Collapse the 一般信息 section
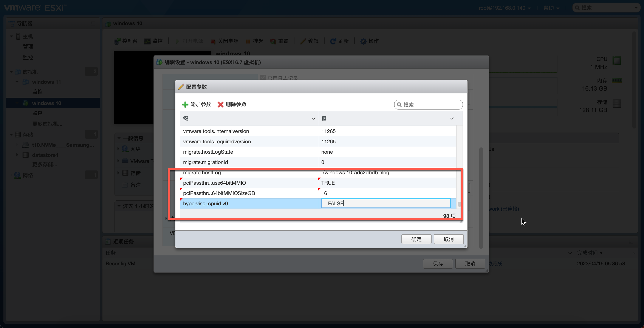 (119, 138)
